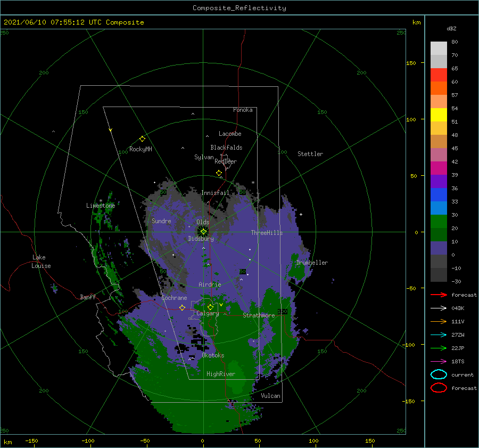The height and width of the screenshot is (448, 479).
Task: Click the red forecast ellipse legend icon
Action: point(439,388)
